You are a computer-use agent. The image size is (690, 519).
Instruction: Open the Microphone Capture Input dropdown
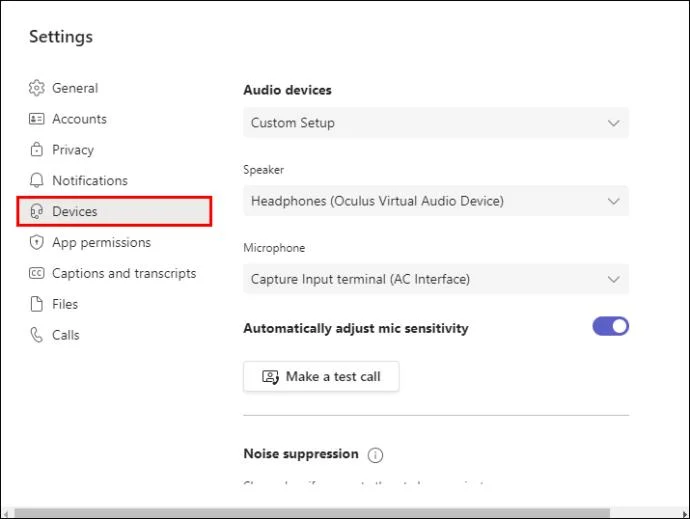click(436, 279)
